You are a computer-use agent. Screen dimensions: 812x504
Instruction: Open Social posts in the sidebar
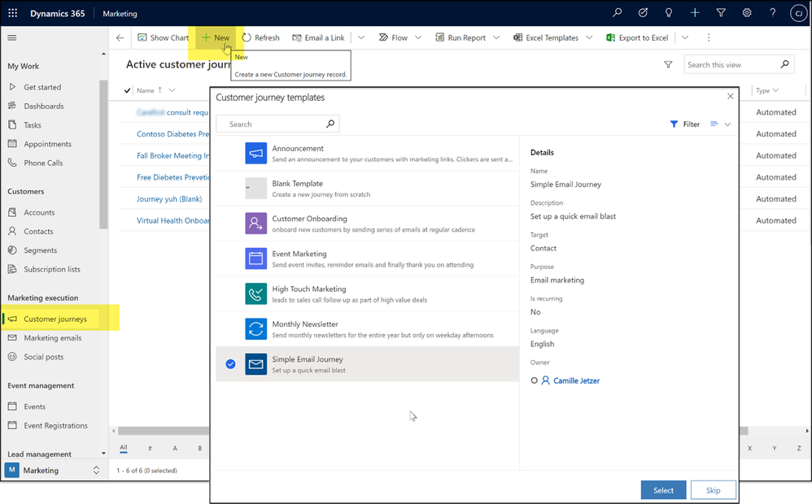pos(43,357)
